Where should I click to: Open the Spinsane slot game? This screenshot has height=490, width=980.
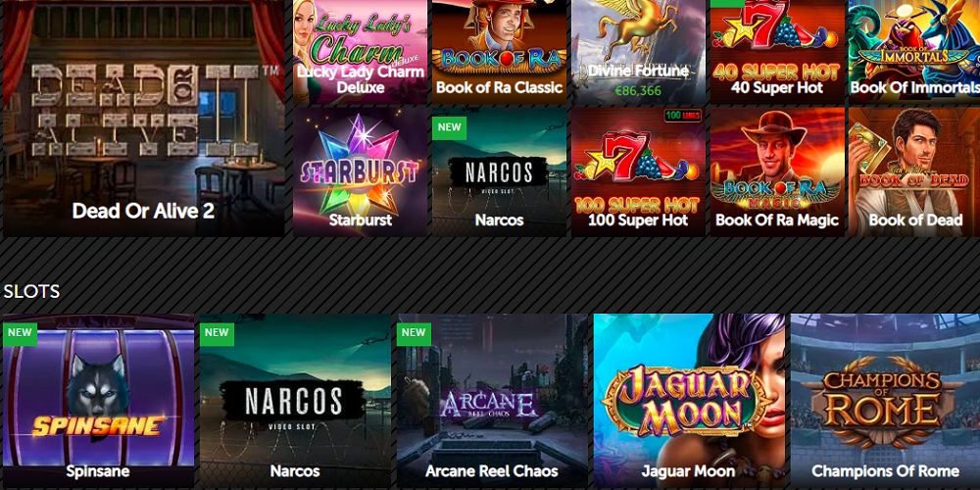point(99,401)
